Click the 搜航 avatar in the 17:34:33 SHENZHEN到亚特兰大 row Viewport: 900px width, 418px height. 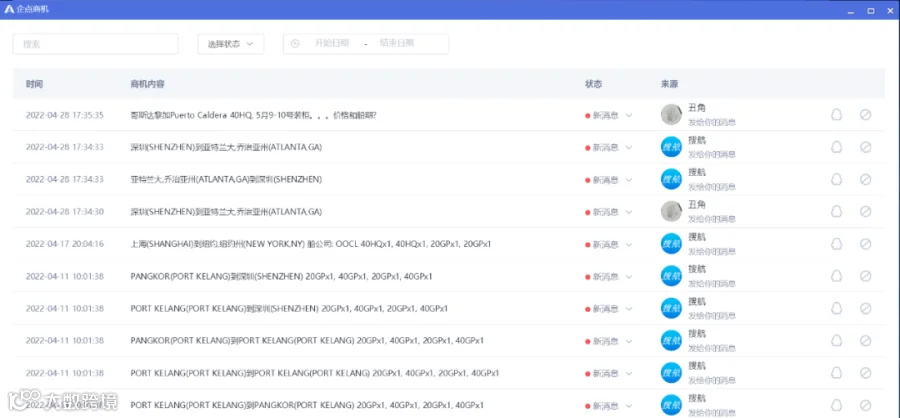(x=671, y=147)
